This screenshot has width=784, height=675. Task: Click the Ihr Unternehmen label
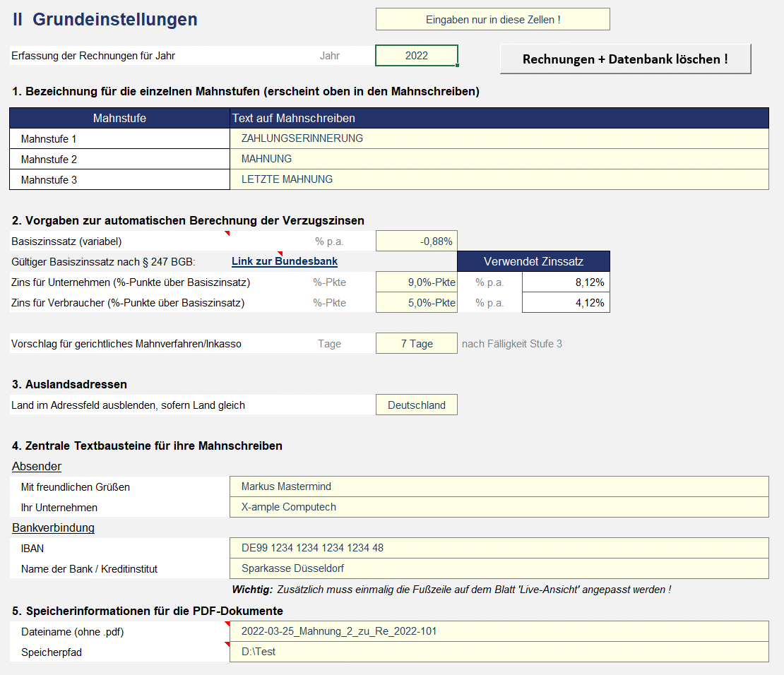[59, 508]
